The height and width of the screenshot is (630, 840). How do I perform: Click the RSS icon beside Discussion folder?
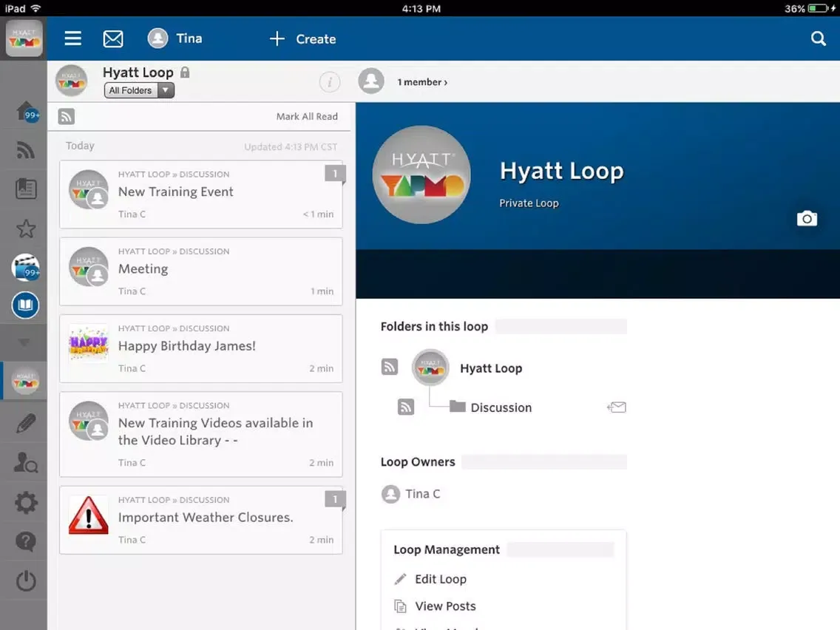point(406,407)
